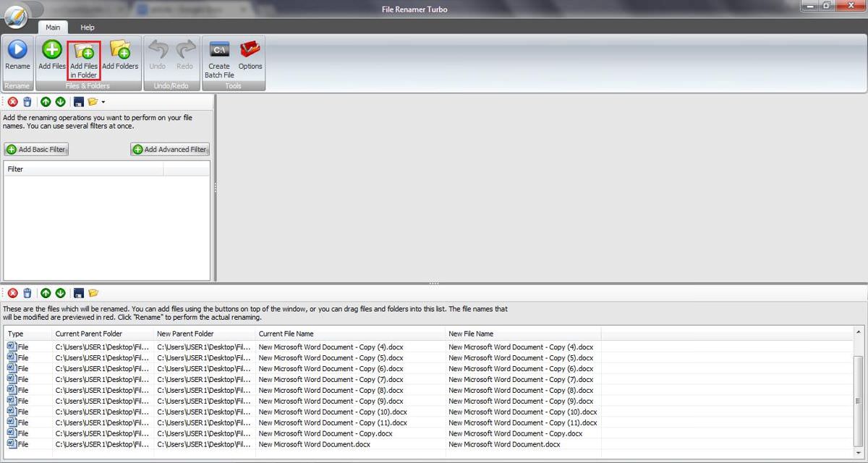
Task: Click the Add Basic Filter button
Action: coord(36,149)
